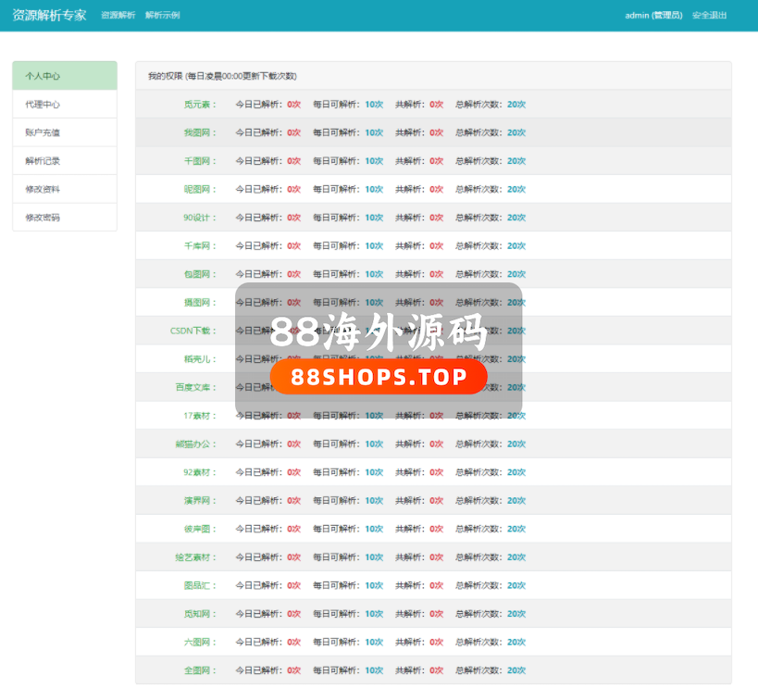Click the 千图网 row label
Image resolution: width=758 pixels, height=700 pixels.
(199, 161)
